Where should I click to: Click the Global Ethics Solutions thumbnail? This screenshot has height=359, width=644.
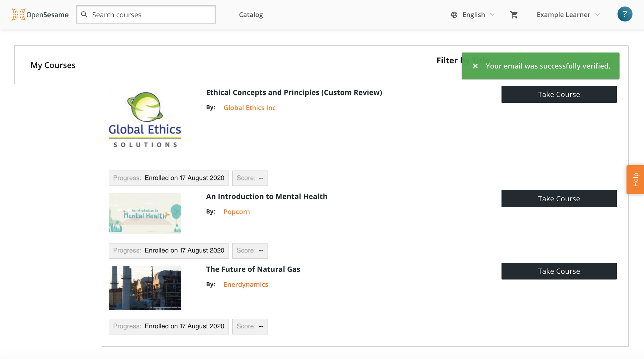[145, 120]
